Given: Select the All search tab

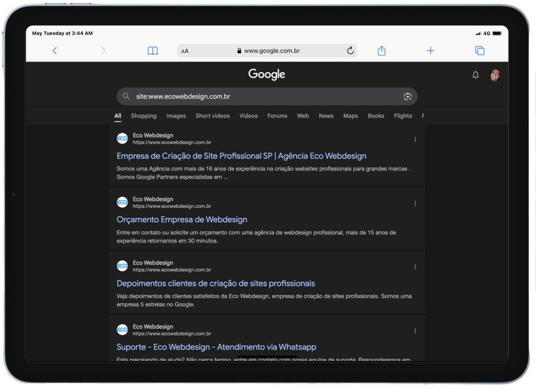Looking at the screenshot, I should [x=117, y=116].
